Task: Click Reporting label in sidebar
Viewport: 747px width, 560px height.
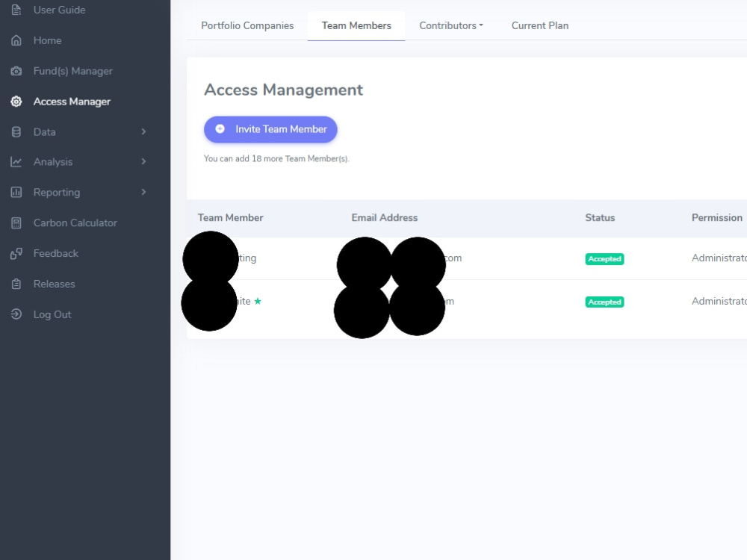Action: (57, 193)
